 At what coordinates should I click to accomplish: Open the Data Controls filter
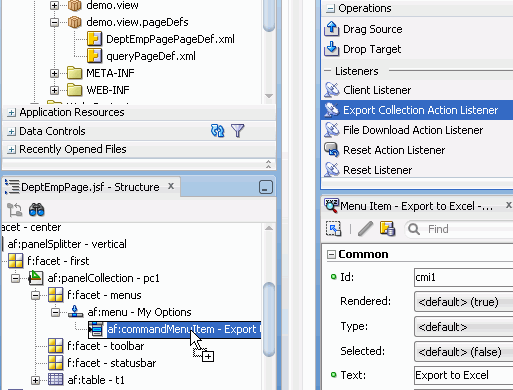(237, 131)
